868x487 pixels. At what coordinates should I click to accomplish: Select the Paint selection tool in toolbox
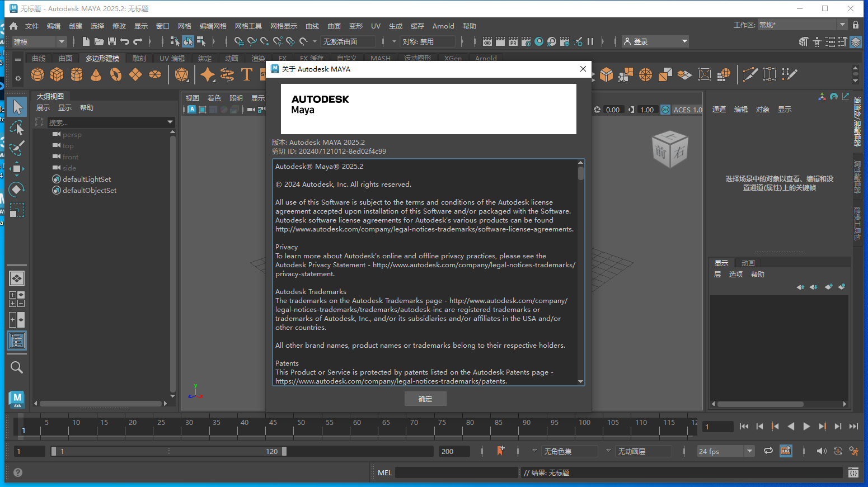[x=17, y=148]
